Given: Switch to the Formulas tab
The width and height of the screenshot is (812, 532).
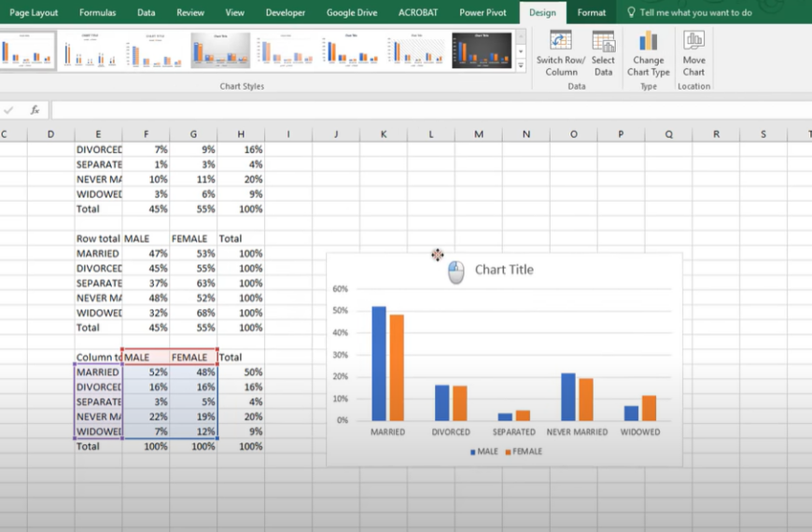Looking at the screenshot, I should (x=97, y=12).
